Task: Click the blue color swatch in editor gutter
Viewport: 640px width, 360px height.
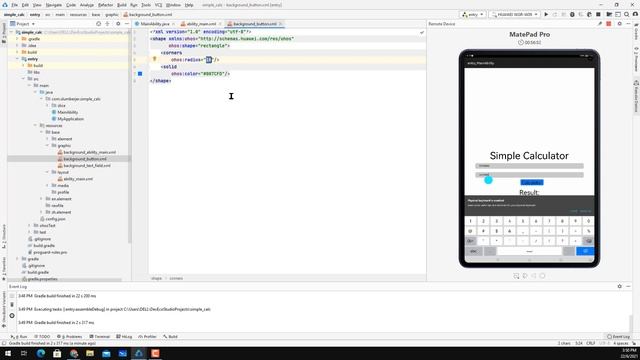Action: click(x=140, y=73)
